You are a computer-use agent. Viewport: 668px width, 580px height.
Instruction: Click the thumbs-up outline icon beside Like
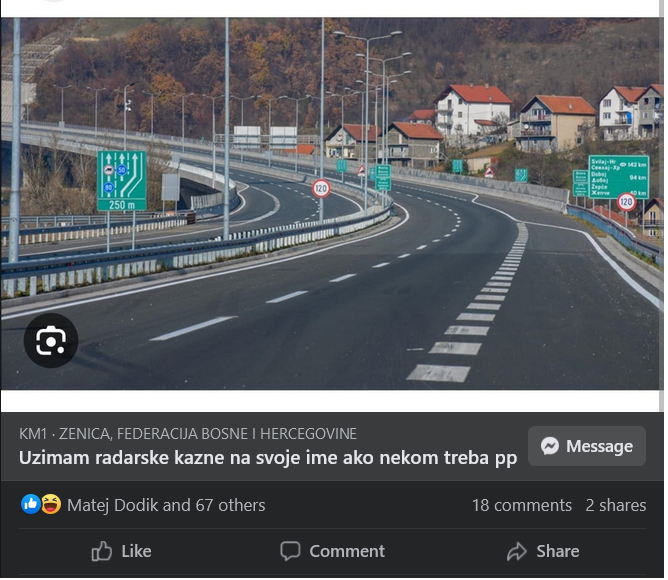[x=102, y=552]
